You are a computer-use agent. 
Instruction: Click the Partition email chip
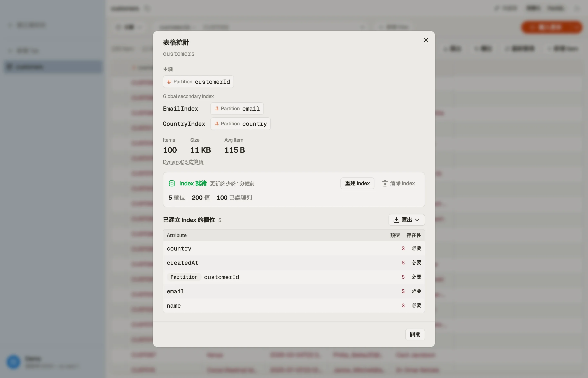coord(237,109)
